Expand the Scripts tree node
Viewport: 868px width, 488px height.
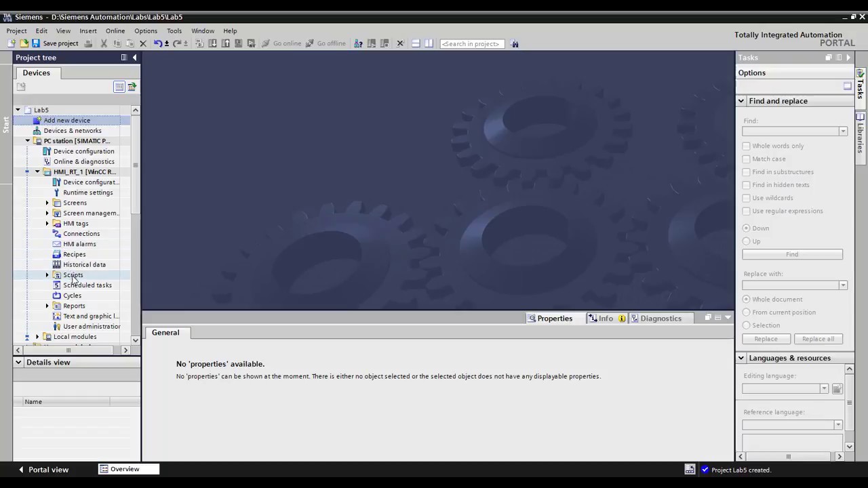click(x=47, y=275)
